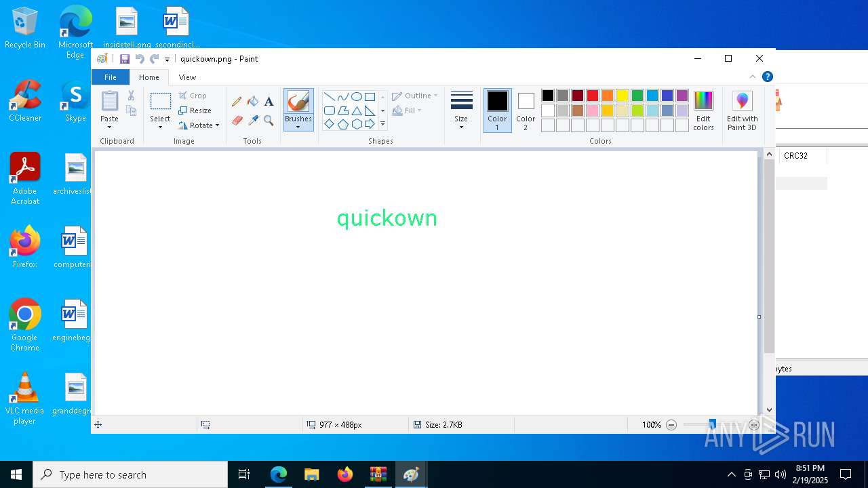Choose the Line shape

tap(329, 96)
